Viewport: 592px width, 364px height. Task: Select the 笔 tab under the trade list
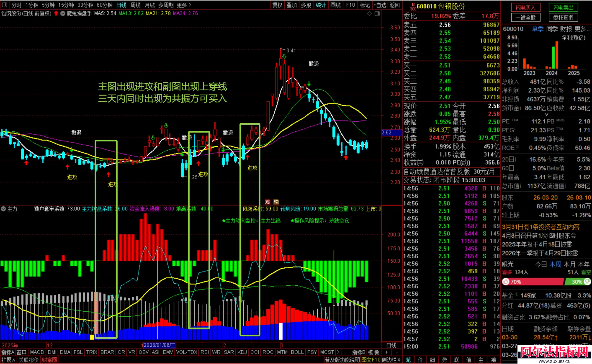click(408, 360)
